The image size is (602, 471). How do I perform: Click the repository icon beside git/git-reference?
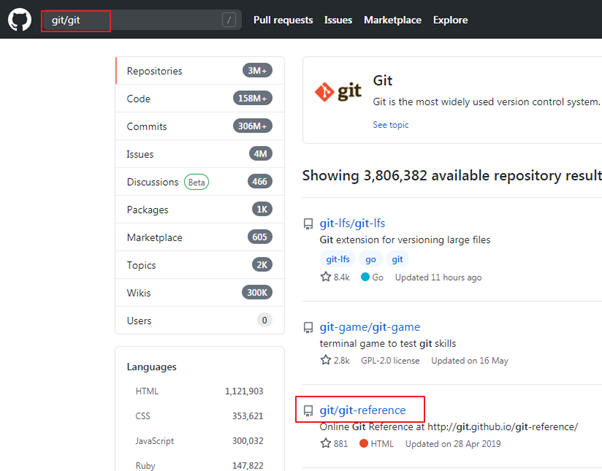pos(308,411)
